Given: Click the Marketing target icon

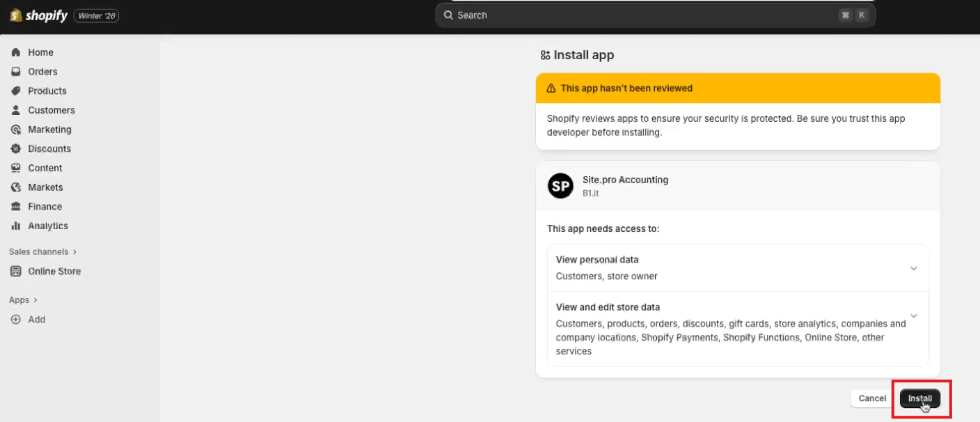Looking at the screenshot, I should pos(16,130).
